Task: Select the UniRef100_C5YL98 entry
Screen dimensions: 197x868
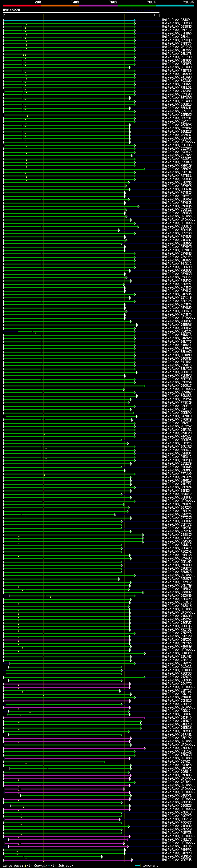Action: 177,94
